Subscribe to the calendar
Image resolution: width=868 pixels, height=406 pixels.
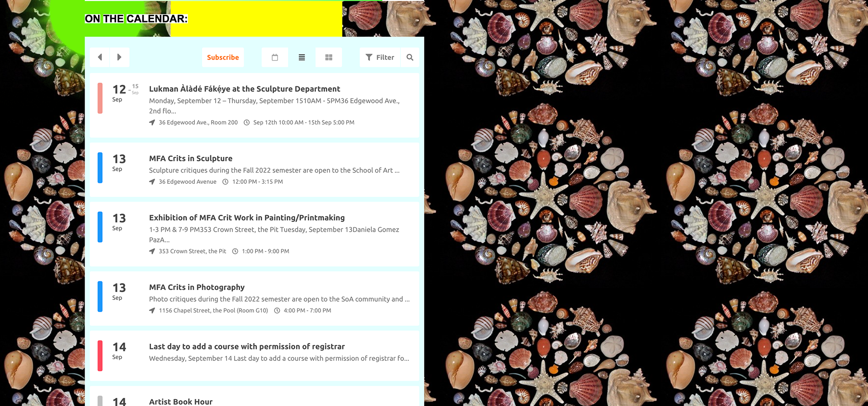(x=223, y=57)
